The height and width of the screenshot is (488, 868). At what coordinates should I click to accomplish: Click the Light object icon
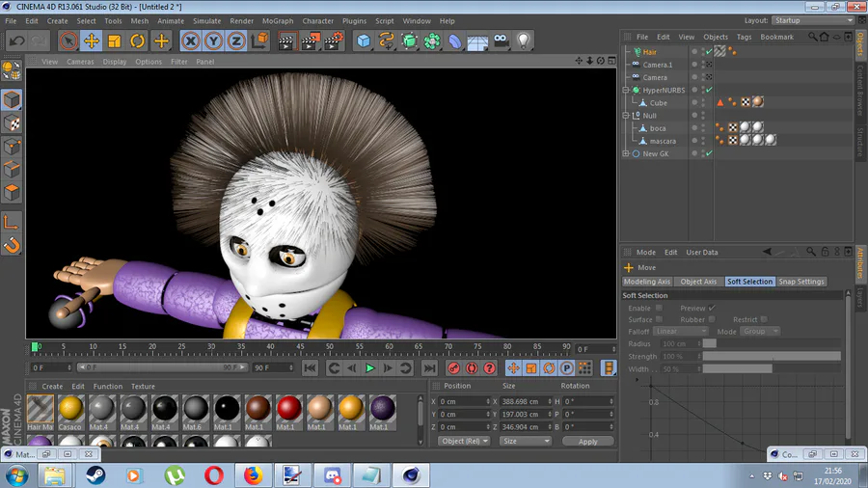click(524, 41)
